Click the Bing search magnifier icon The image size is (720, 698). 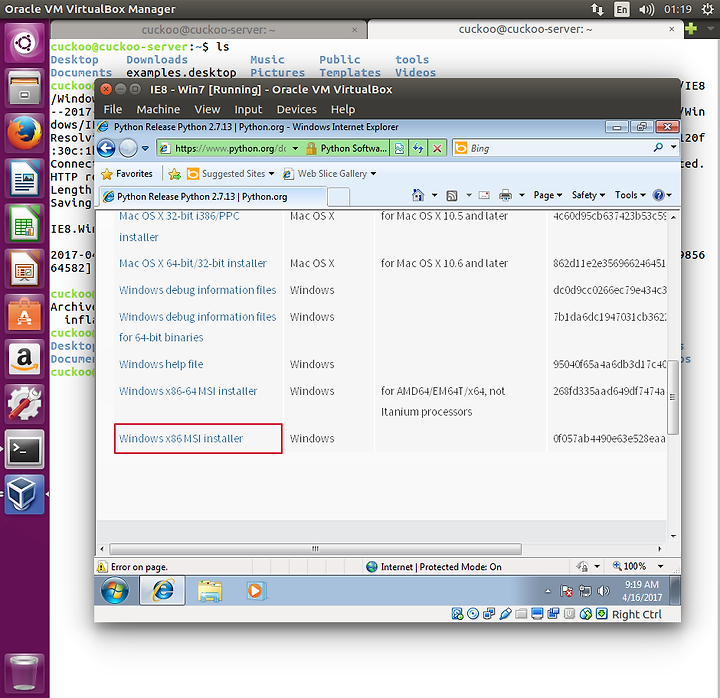[x=658, y=148]
